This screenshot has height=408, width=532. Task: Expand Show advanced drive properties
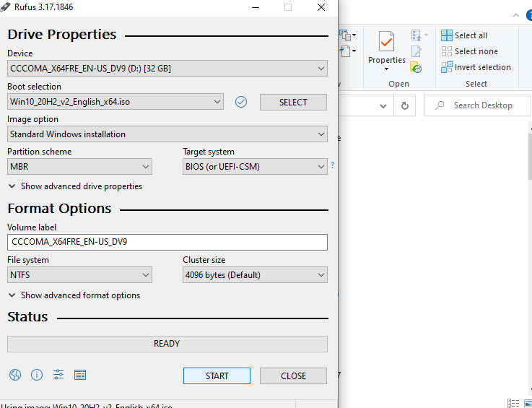[75, 186]
